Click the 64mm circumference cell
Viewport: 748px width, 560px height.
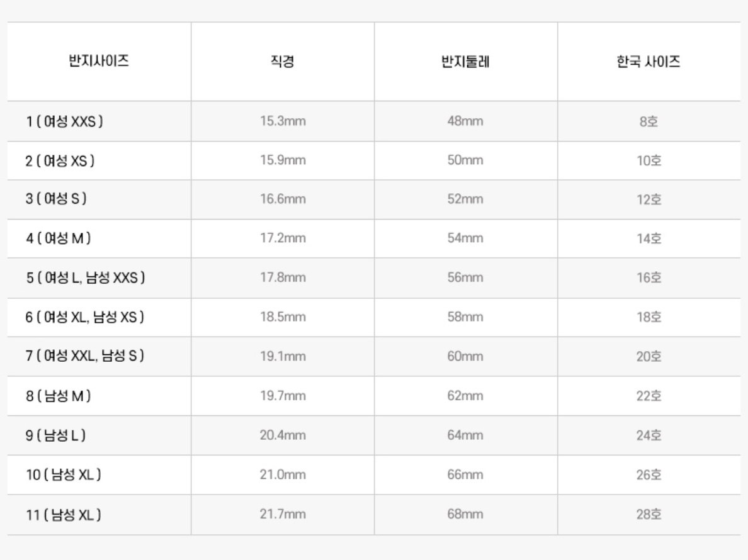pyautogui.click(x=465, y=435)
